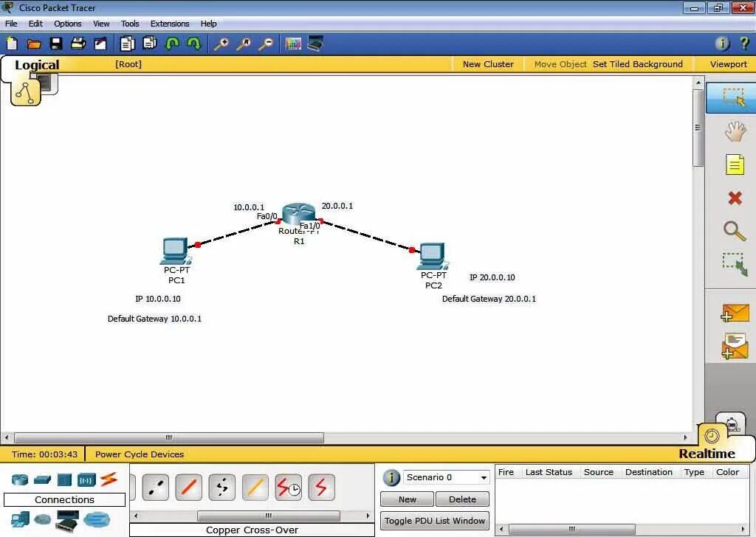
Task: Click Toggle PDU List Window button
Action: 435,521
